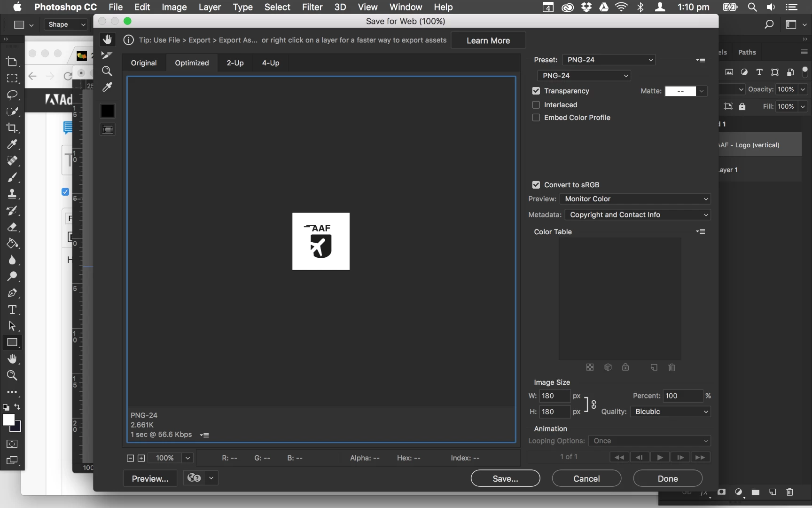812x508 pixels.
Task: Open the browser preview dropdown arrow
Action: (x=211, y=478)
